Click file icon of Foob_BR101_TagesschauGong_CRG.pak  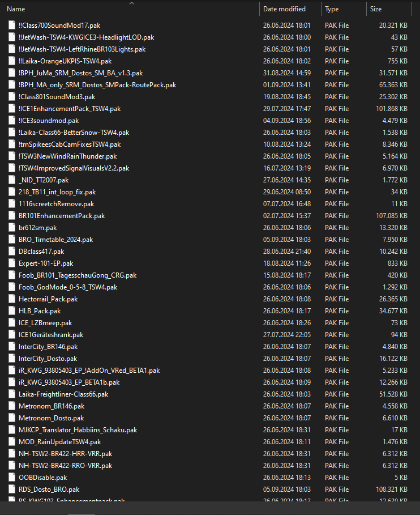12,275
